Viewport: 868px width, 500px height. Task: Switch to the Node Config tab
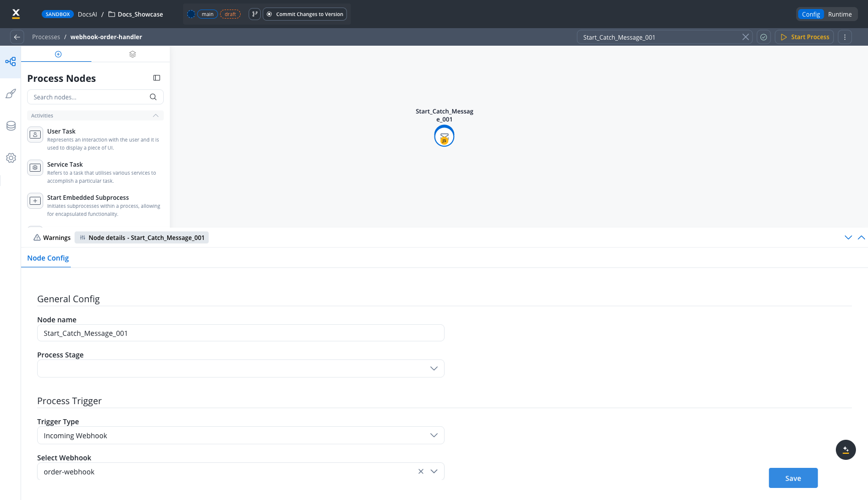pyautogui.click(x=48, y=258)
